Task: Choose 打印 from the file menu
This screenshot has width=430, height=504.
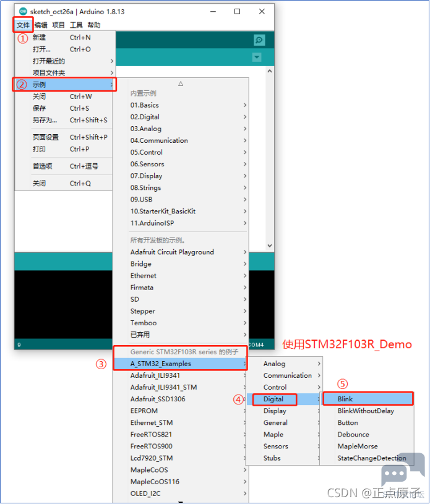Action: (x=64, y=149)
